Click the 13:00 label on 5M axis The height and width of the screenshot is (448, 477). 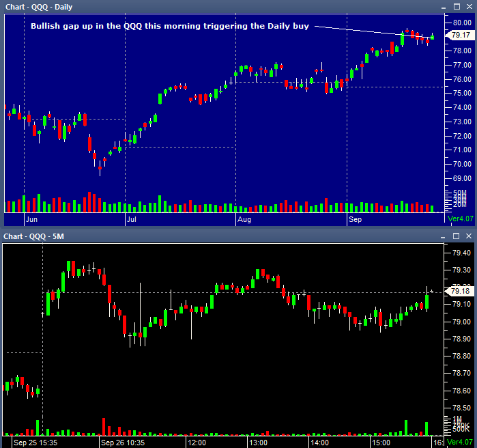[x=258, y=443]
